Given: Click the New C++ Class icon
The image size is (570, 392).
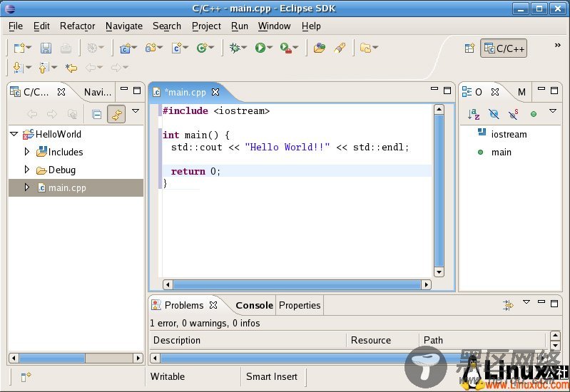Looking at the screenshot, I should click(x=202, y=48).
